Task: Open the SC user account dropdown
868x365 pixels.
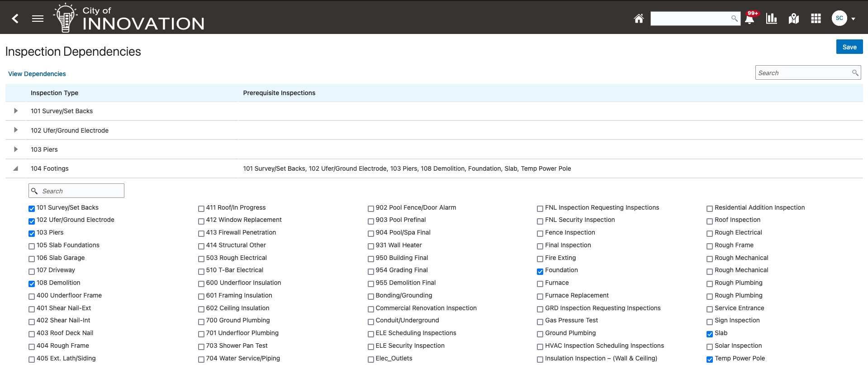Action: [844, 19]
